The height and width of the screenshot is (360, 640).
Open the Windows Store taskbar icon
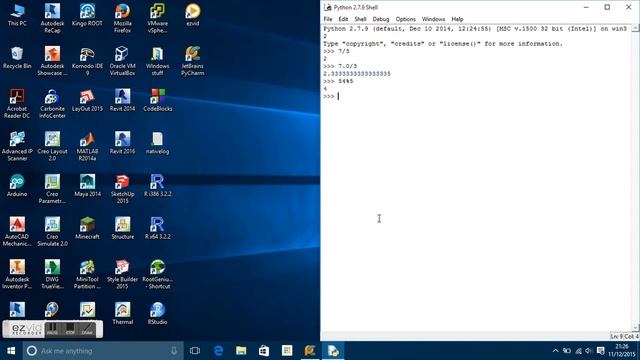[264, 351]
